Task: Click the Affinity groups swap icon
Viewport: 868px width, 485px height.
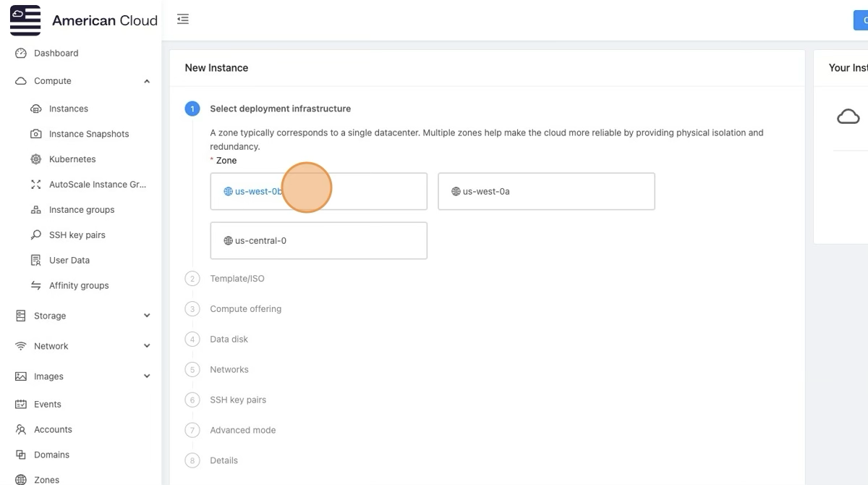Action: 36,286
